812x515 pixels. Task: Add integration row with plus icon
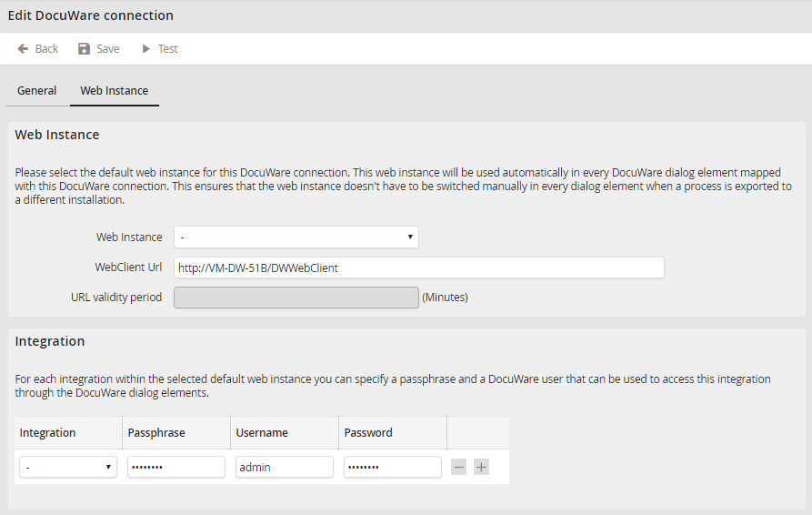click(481, 468)
